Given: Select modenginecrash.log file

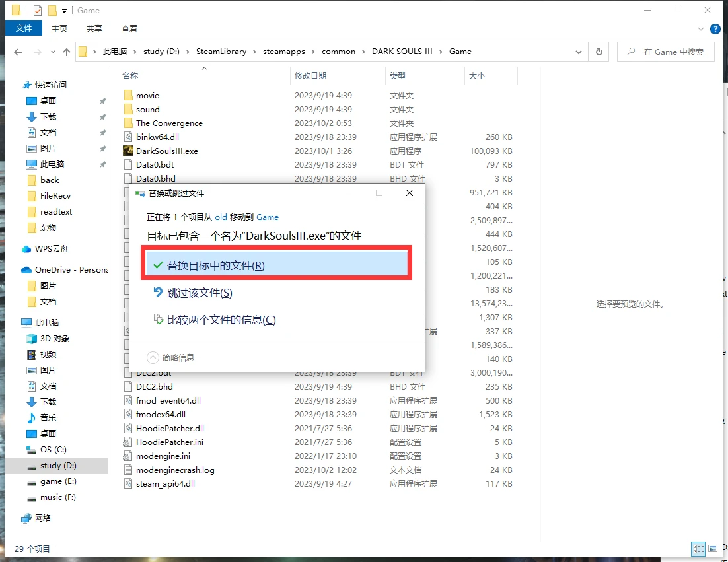Looking at the screenshot, I should tap(175, 470).
